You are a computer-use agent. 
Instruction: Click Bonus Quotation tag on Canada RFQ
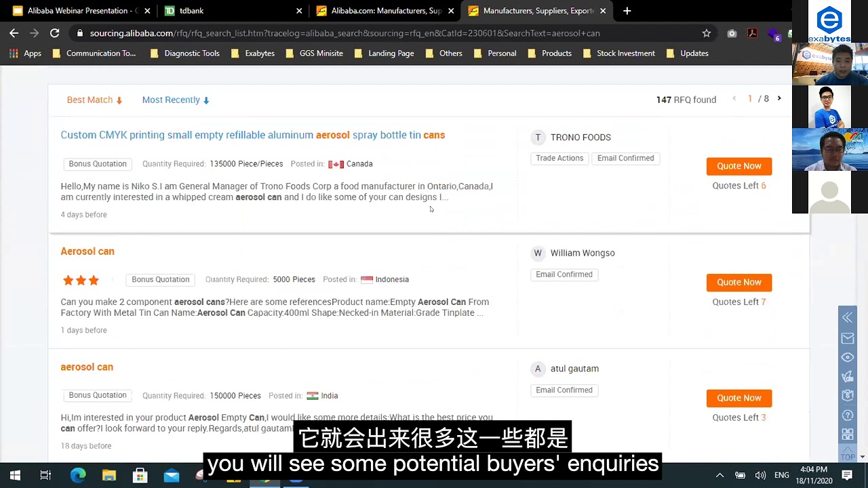click(x=98, y=164)
